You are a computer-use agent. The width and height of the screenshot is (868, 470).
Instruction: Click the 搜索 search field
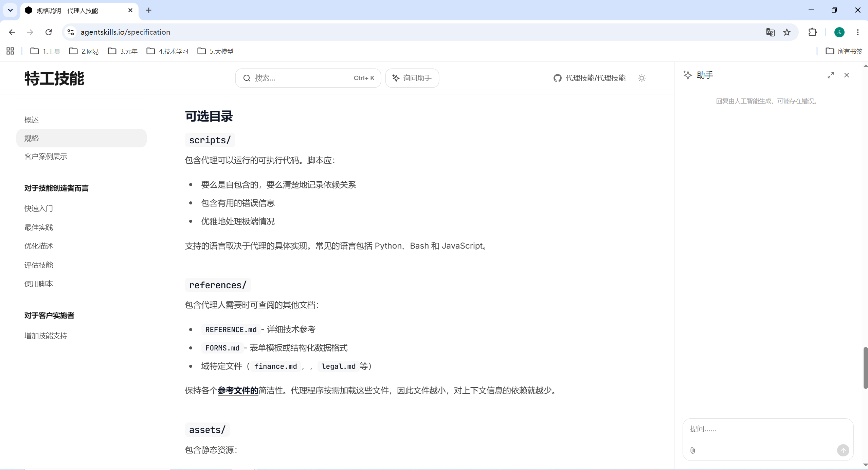(308, 78)
